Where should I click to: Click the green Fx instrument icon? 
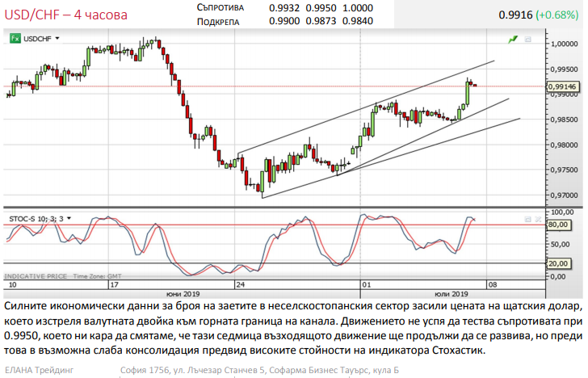15,38
